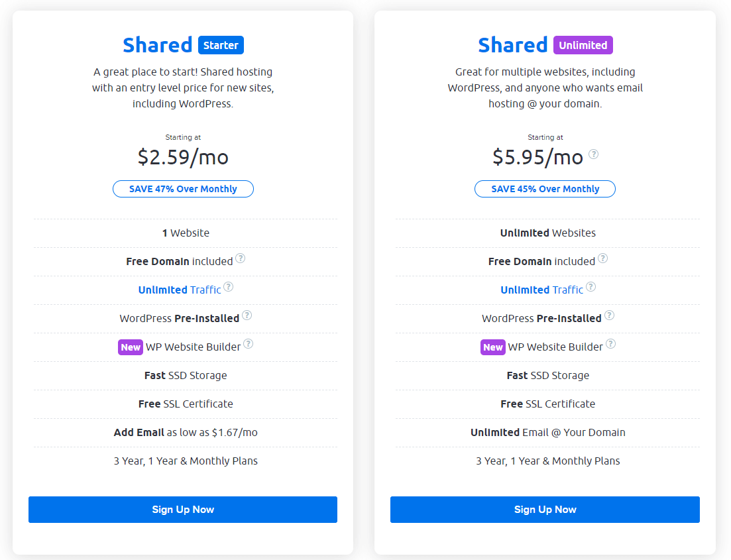
Task: Click help icon after Starter WP Website Builder
Action: click(x=249, y=344)
